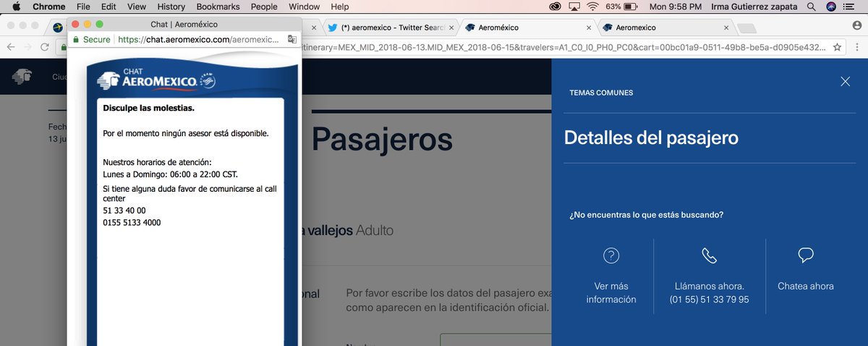Click the user name Irma Gutierrez zapata
Screen dimensions: 868x346
pyautogui.click(x=754, y=7)
